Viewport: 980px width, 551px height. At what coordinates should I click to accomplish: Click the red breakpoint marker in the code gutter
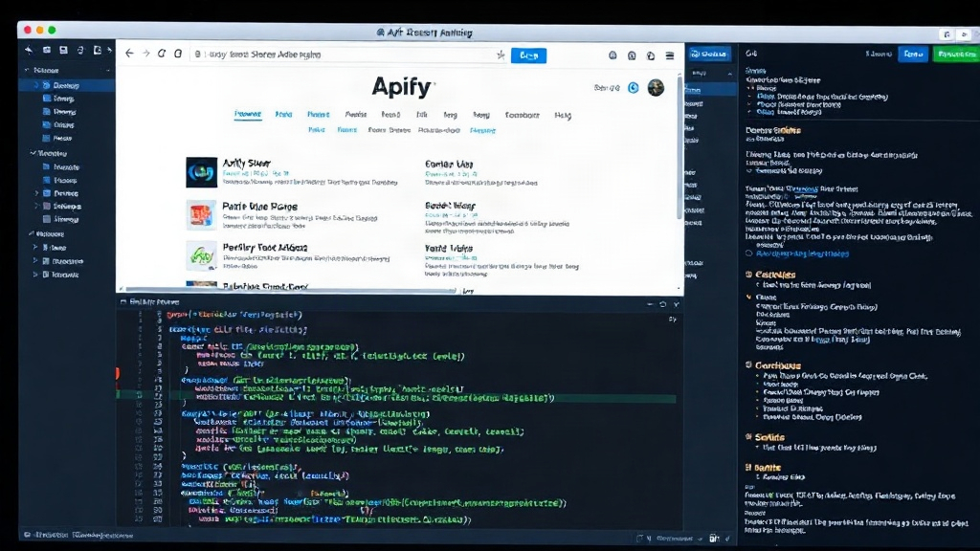(x=118, y=373)
